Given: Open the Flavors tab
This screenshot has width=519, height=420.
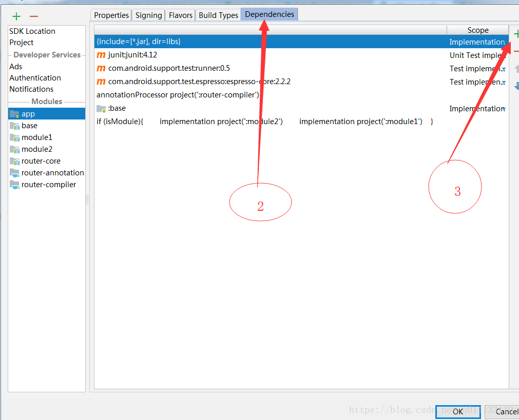Looking at the screenshot, I should pos(180,15).
